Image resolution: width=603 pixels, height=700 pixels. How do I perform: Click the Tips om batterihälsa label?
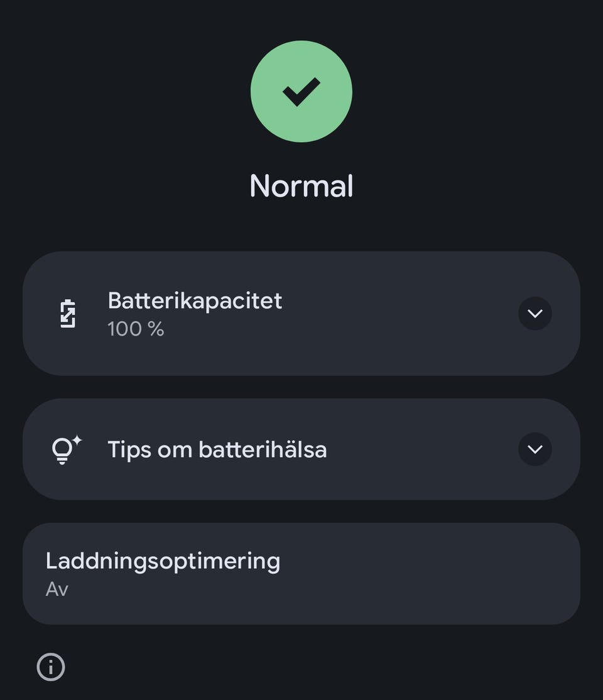click(217, 449)
